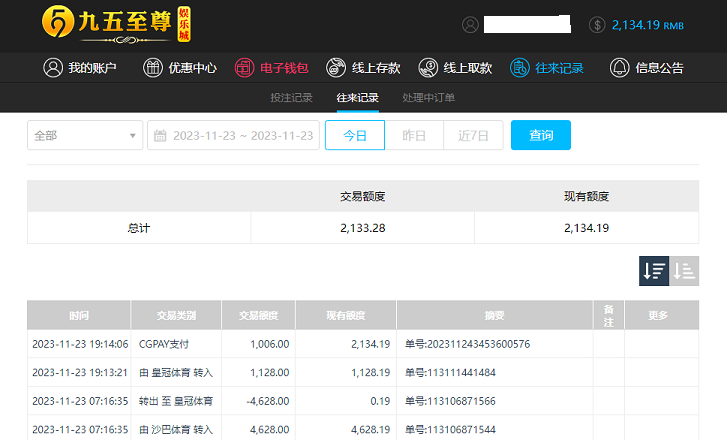This screenshot has width=727, height=440.
Task: Click the 交易类别 column header
Action: (x=176, y=315)
